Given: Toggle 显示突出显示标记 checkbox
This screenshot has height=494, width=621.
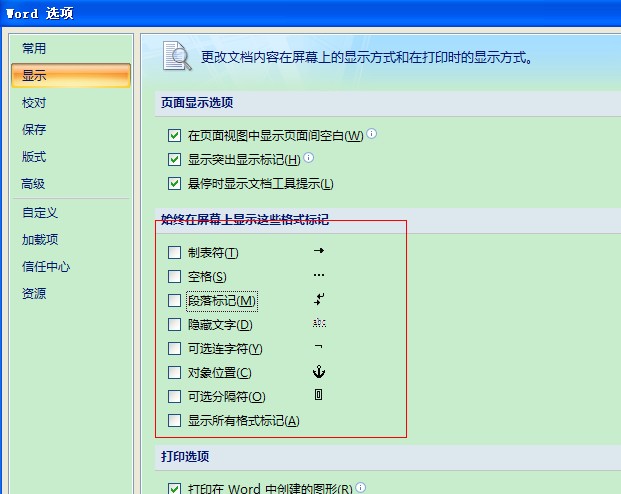Looking at the screenshot, I should point(174,160).
